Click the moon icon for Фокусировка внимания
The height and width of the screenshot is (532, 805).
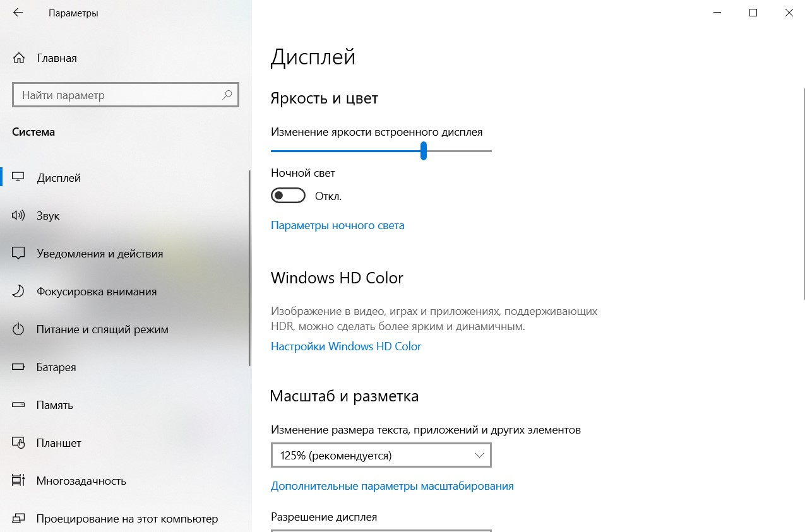18,291
